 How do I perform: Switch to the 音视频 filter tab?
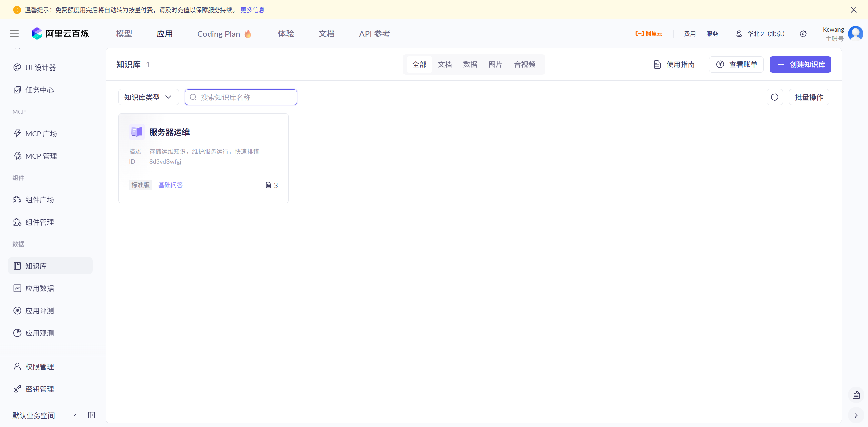pos(525,64)
